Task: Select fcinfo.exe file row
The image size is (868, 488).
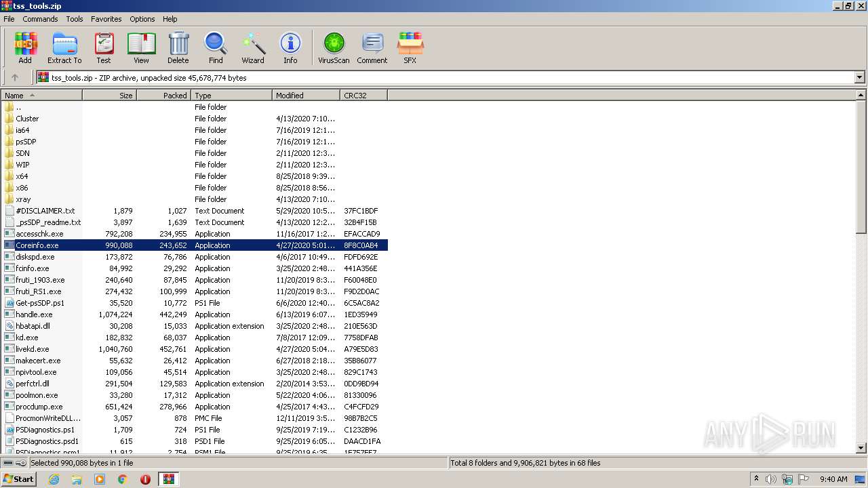Action: tap(194, 268)
